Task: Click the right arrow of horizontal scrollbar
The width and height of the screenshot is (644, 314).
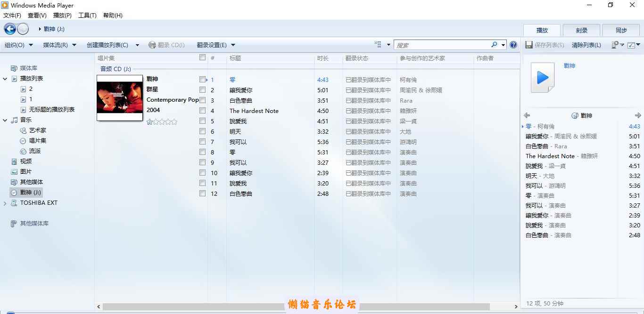Action: [x=517, y=306]
